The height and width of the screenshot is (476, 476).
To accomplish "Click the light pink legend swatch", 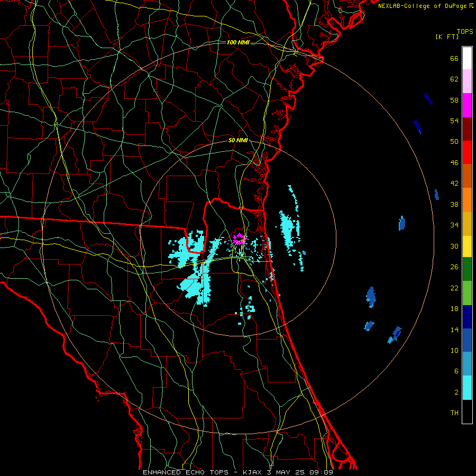I will coord(467,81).
